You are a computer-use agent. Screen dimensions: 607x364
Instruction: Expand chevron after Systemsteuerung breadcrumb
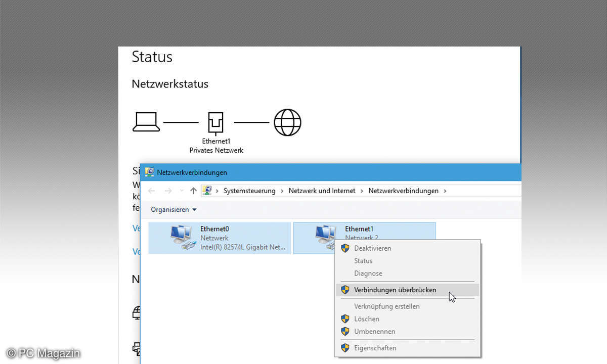pyautogui.click(x=282, y=191)
